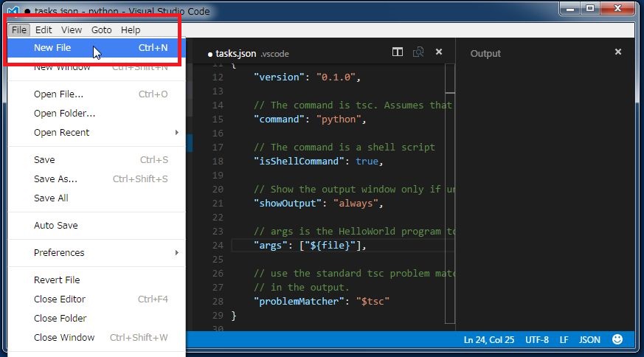The width and height of the screenshot is (644, 357).
Task: Click the "isShellCommand" key
Action: pyautogui.click(x=299, y=161)
